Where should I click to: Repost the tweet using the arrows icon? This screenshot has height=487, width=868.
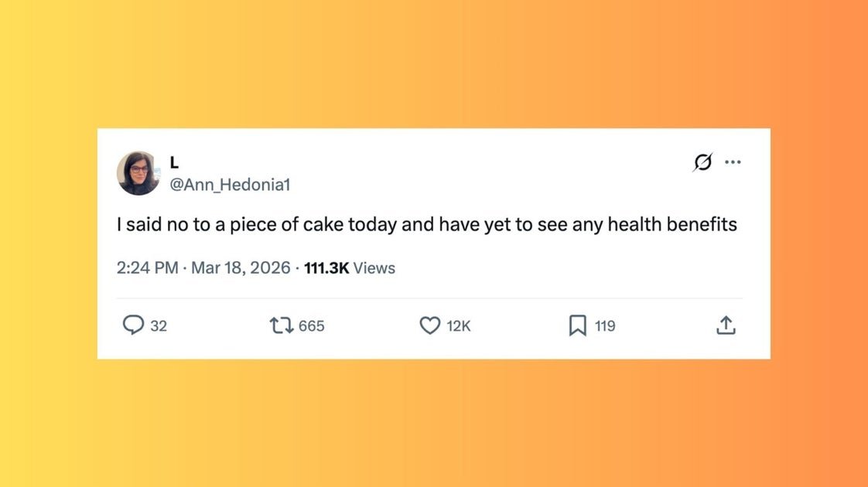click(281, 325)
